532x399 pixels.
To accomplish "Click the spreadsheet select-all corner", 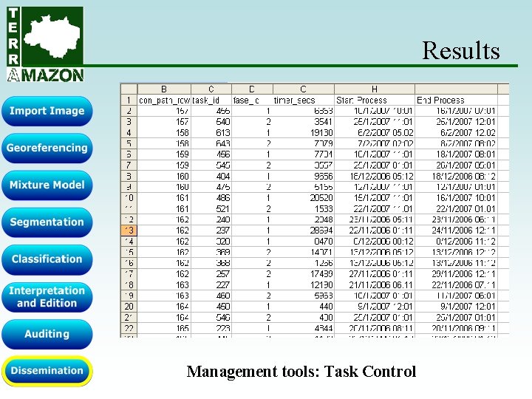I will [x=129, y=89].
